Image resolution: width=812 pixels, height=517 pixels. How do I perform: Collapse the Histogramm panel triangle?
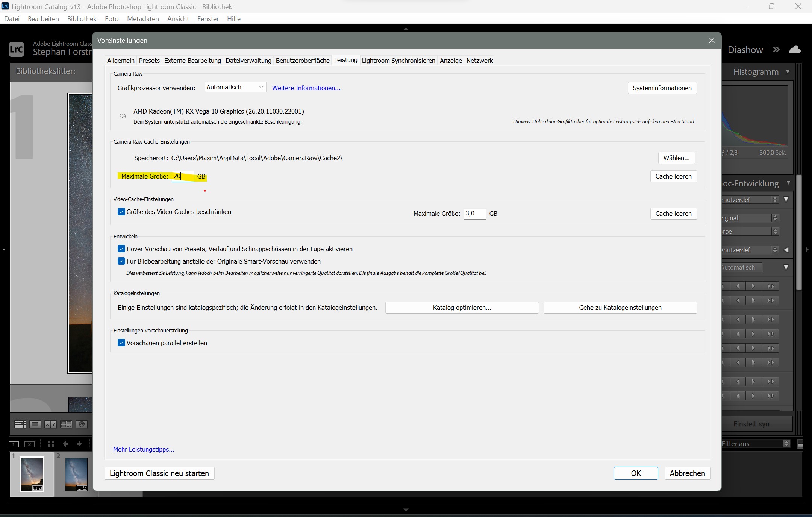[x=788, y=72]
